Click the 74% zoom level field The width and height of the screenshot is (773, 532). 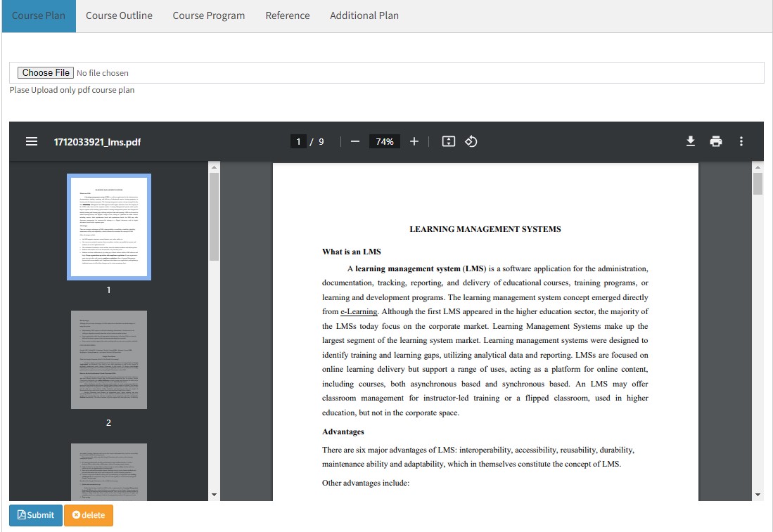(385, 141)
